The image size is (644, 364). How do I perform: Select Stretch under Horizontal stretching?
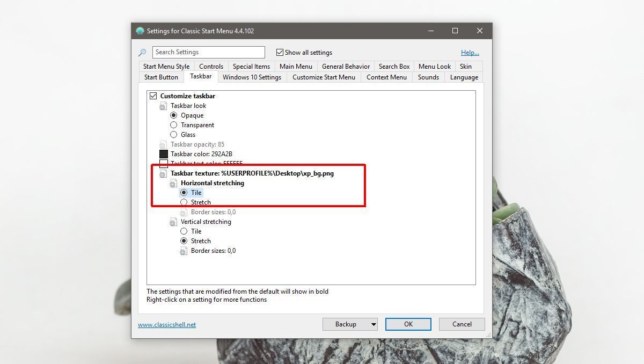184,202
